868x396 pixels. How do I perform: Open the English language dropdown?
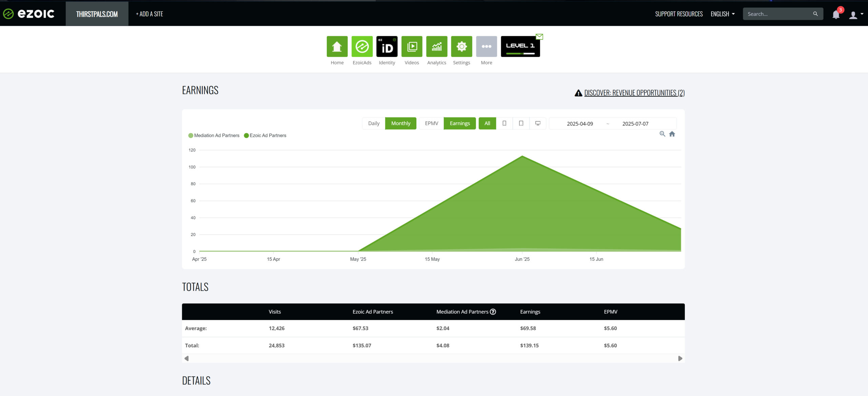coord(723,14)
